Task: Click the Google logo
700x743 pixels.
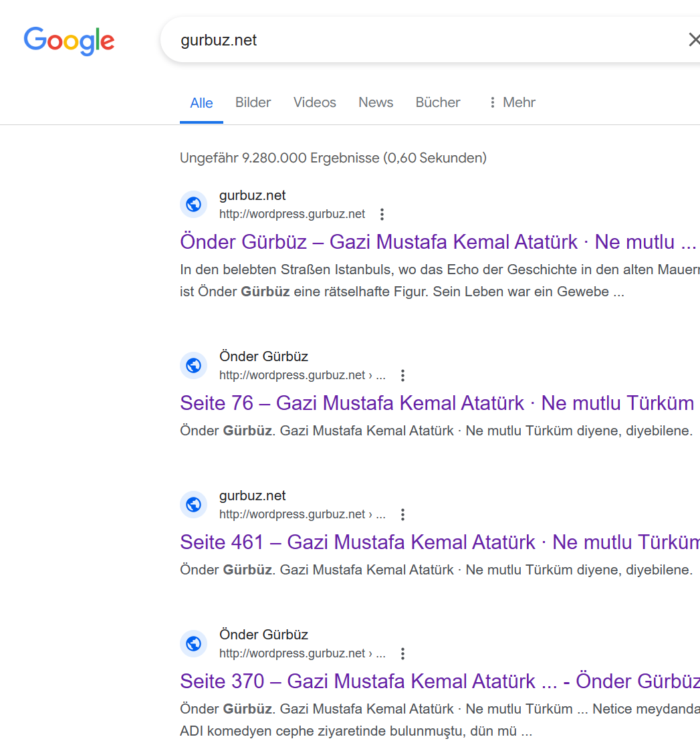Action: click(69, 41)
